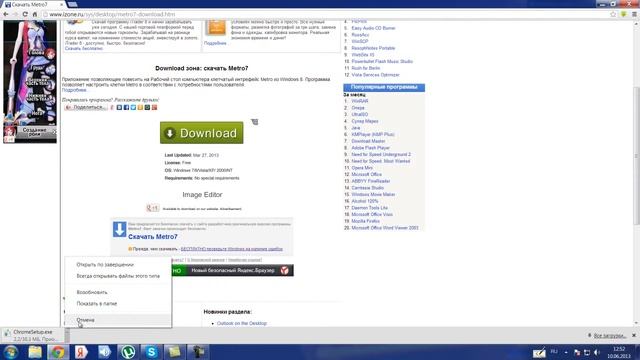
Task: Bookmark the page with the star icon
Action: 613,14
